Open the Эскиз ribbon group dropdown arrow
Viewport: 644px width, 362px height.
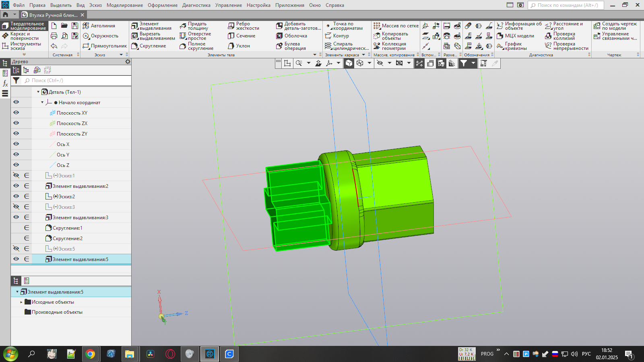121,55
